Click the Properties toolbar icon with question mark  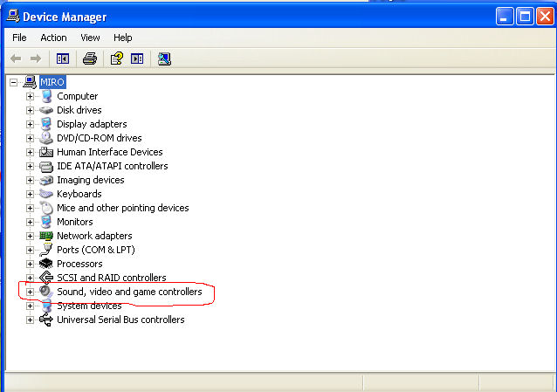(x=115, y=58)
